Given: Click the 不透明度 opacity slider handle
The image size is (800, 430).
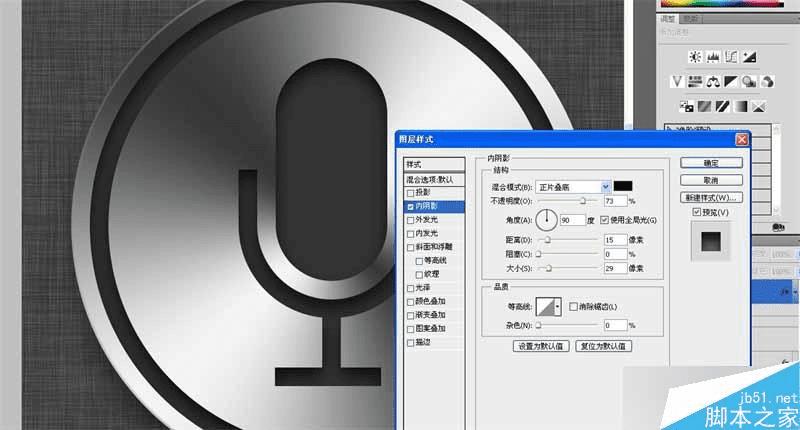Looking at the screenshot, I should pyautogui.click(x=582, y=201).
